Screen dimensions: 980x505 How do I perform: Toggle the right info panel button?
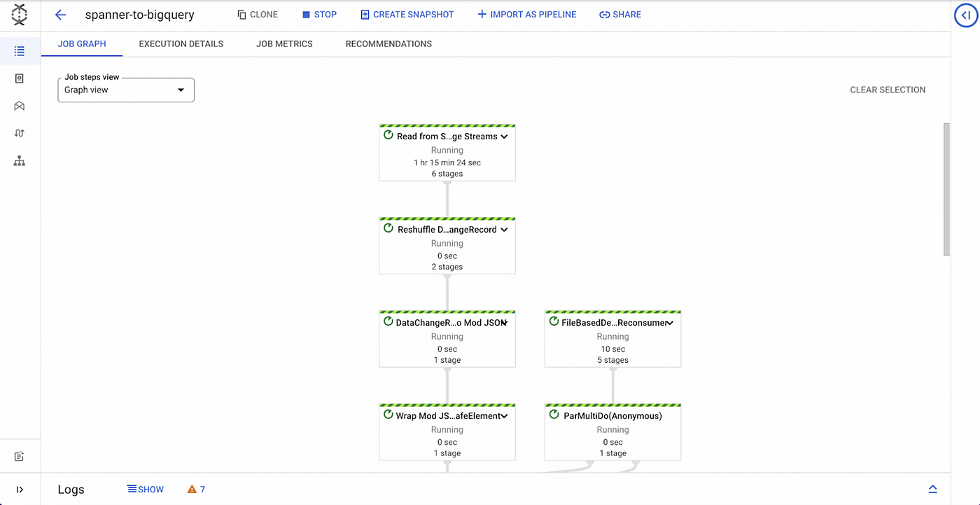[966, 15]
